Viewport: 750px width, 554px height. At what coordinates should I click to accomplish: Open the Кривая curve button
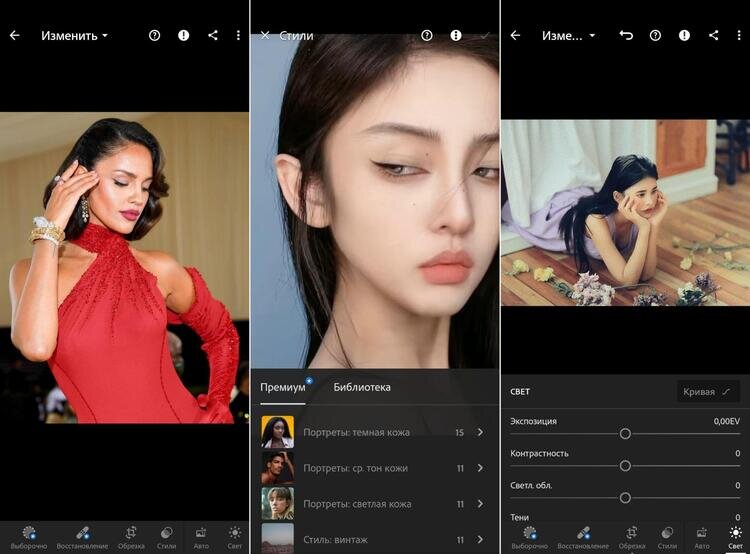(x=708, y=392)
